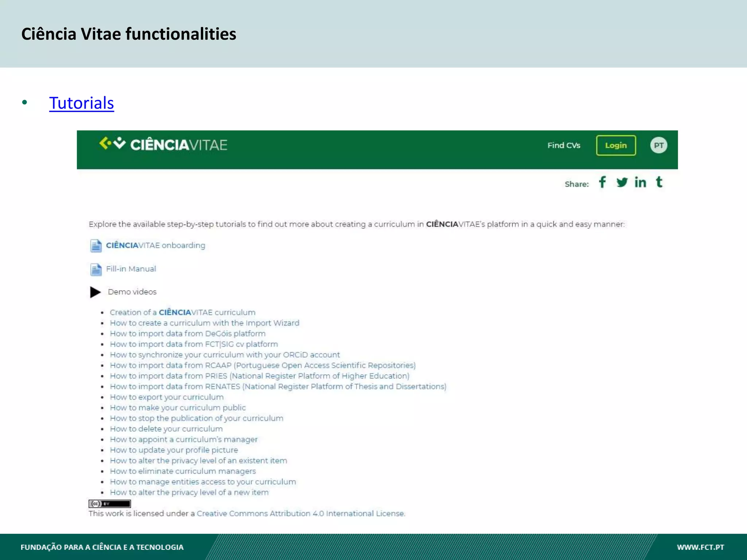
Task: Open the Fill-in Manual link
Action: [131, 269]
